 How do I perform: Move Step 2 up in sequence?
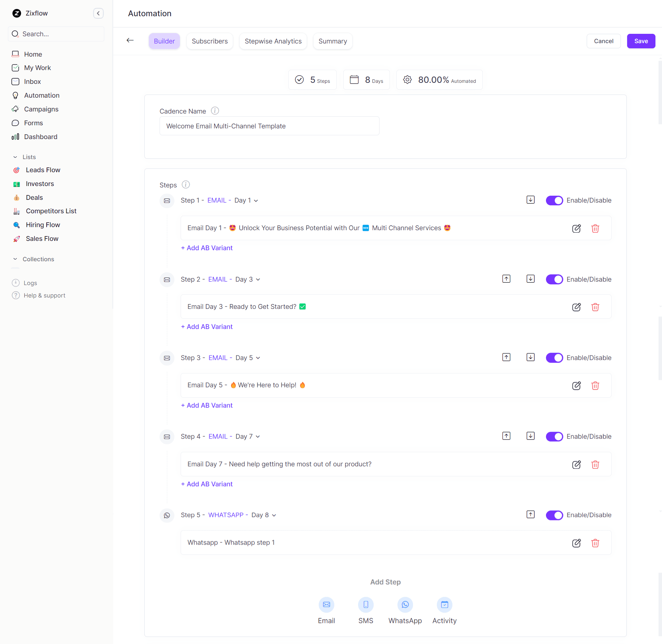[506, 279]
